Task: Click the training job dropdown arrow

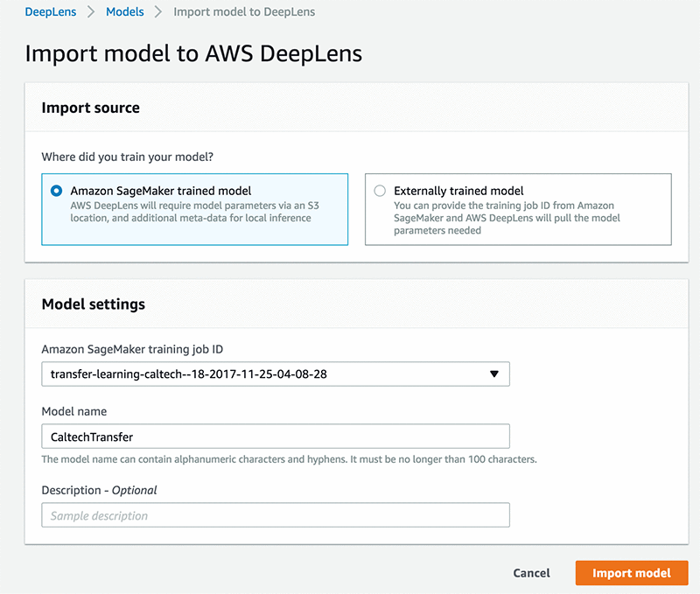Action: pos(493,374)
